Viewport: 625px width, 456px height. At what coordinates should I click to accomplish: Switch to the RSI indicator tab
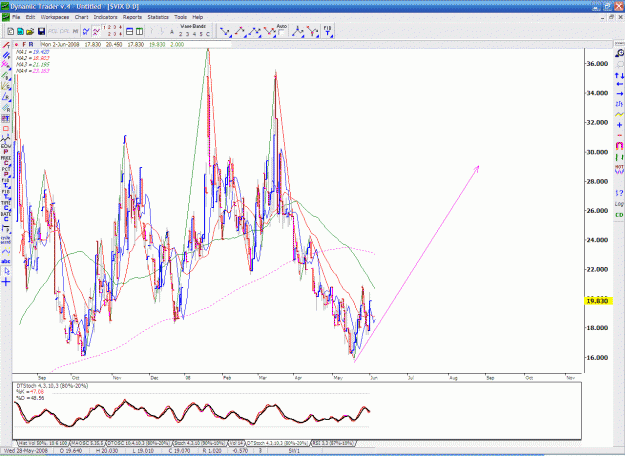pos(333,443)
